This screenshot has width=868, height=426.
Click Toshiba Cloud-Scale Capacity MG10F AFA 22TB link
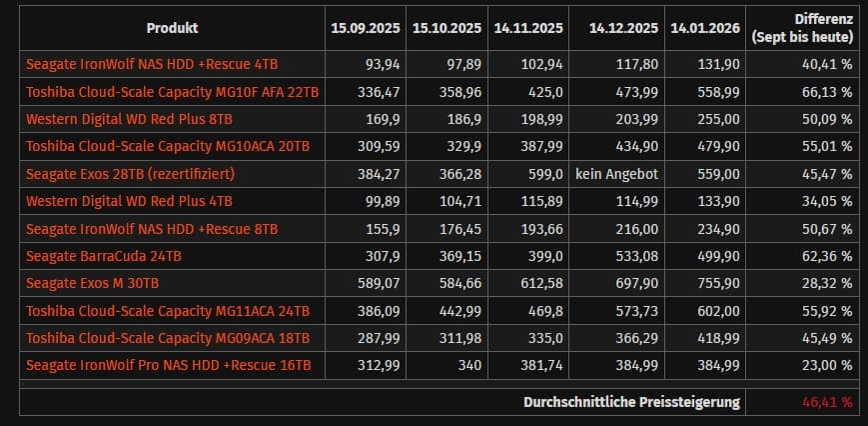173,92
